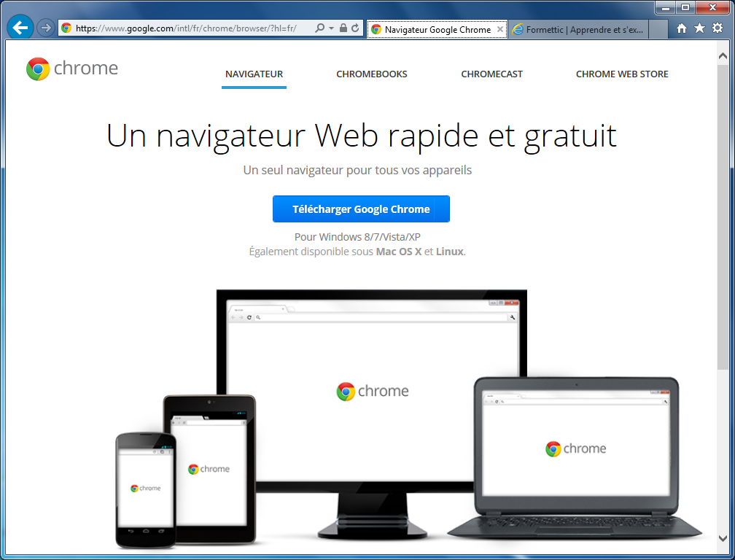Click the Forward navigation arrow
Image resolution: width=735 pixels, height=560 pixels.
click(x=44, y=27)
